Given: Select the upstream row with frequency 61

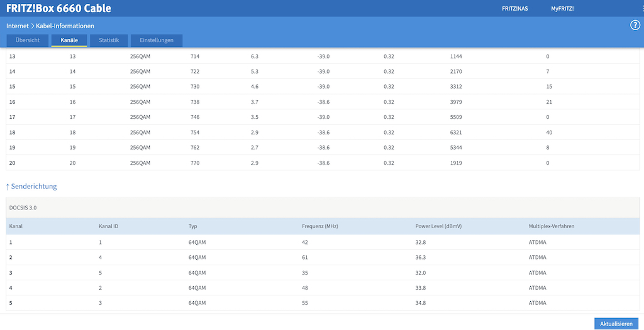Looking at the screenshot, I should [322, 258].
